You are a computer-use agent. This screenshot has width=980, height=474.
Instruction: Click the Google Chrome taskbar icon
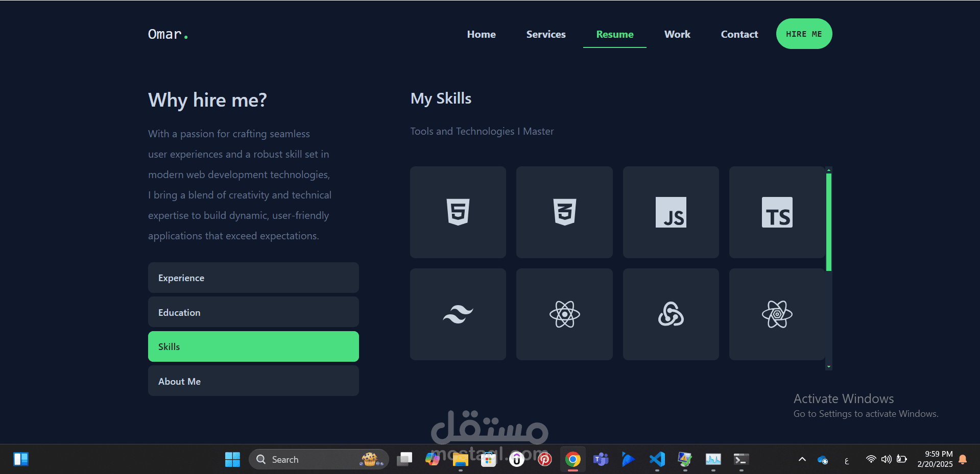point(573,460)
